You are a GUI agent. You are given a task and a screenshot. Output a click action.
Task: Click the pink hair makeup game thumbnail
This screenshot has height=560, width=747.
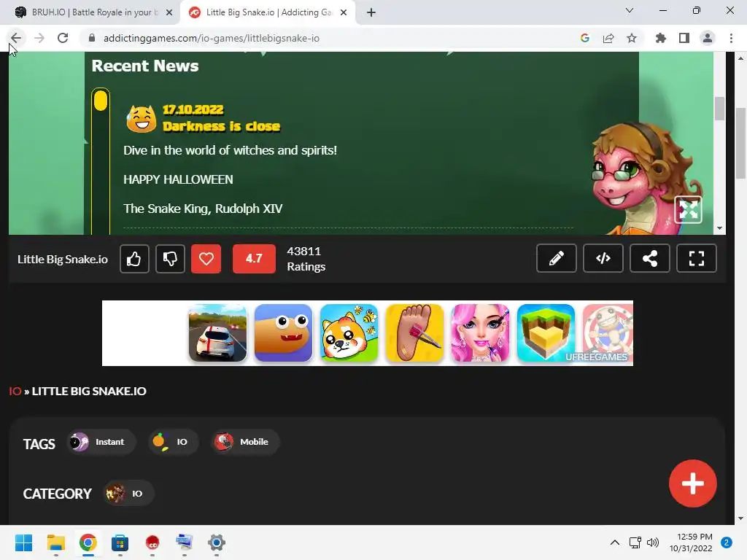coord(480,332)
